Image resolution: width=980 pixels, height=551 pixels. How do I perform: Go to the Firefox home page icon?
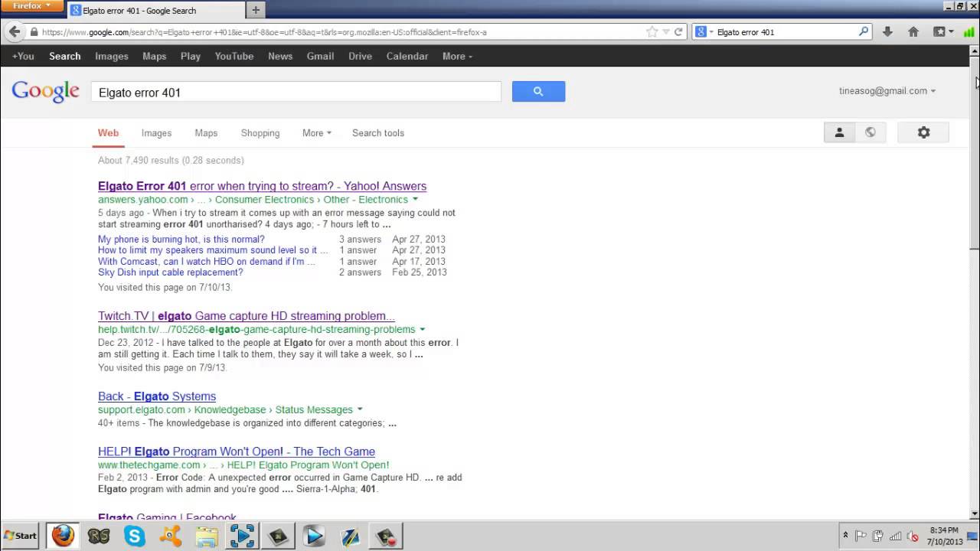pyautogui.click(x=913, y=32)
